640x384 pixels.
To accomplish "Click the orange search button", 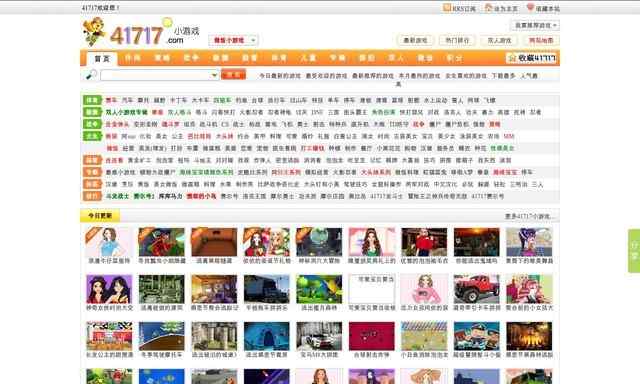I will 233,75.
